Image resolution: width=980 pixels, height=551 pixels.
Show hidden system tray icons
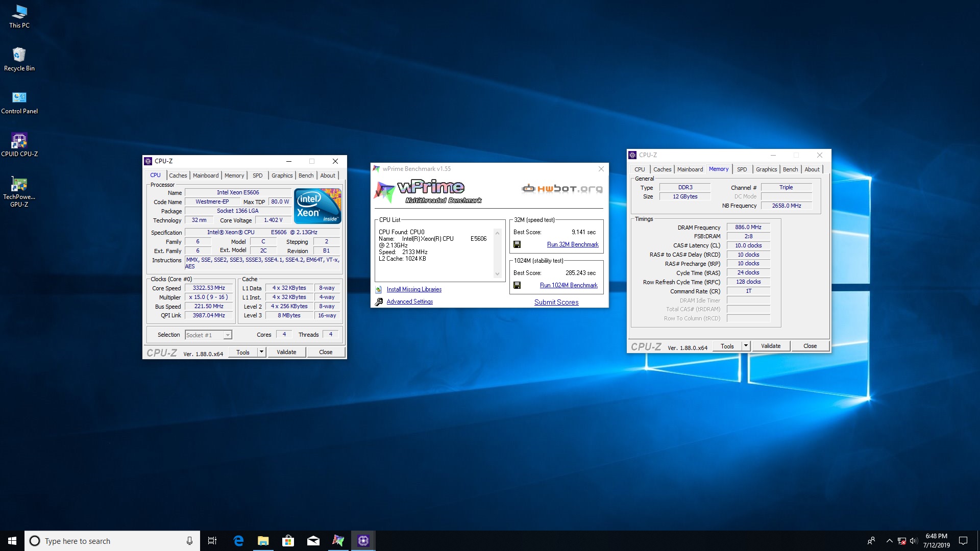point(889,541)
